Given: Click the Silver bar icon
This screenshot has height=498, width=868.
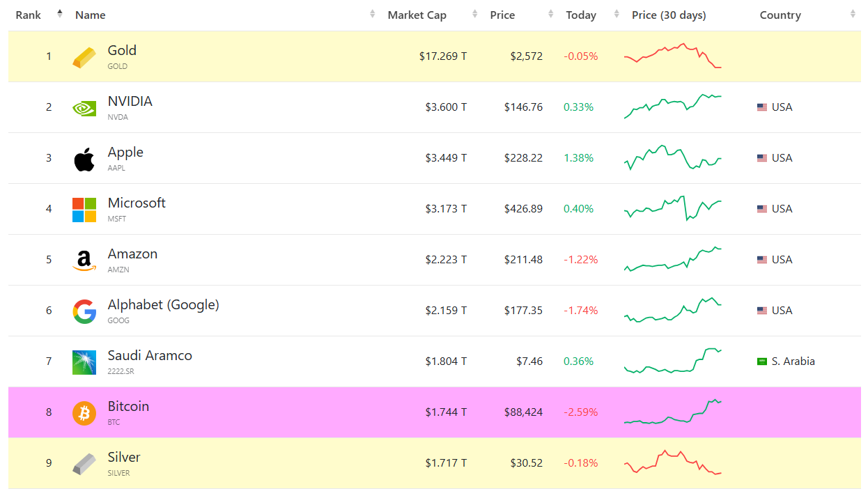Looking at the screenshot, I should 84,464.
